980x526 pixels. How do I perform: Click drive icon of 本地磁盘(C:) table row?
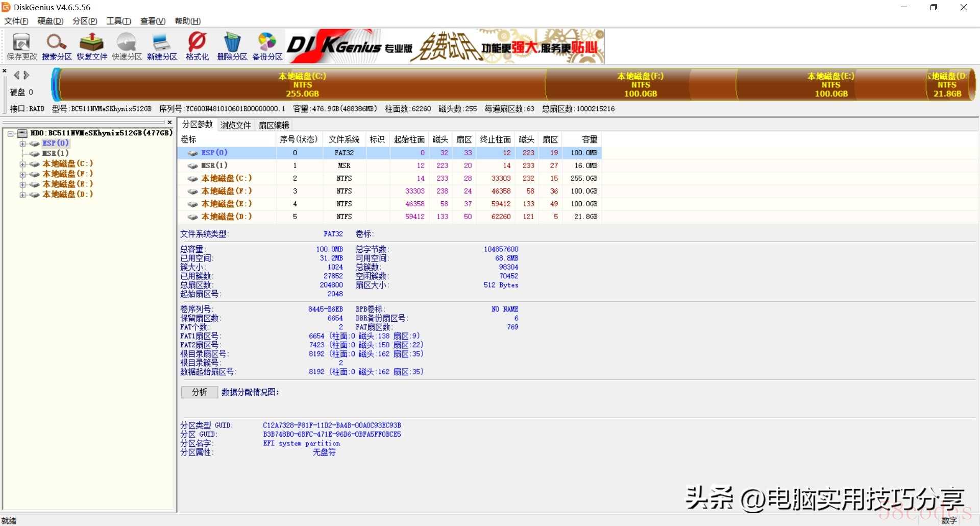click(x=192, y=178)
